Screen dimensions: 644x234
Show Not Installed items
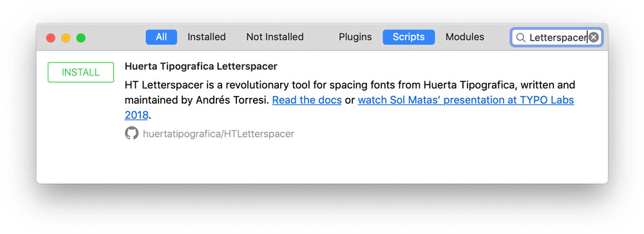point(275,37)
